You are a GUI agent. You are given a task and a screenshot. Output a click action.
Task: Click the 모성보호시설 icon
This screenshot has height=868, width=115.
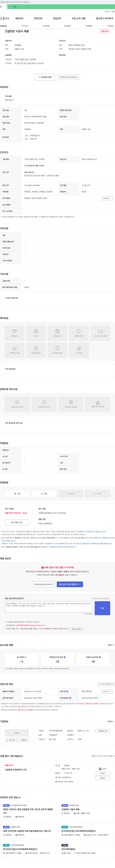(x=57, y=350)
